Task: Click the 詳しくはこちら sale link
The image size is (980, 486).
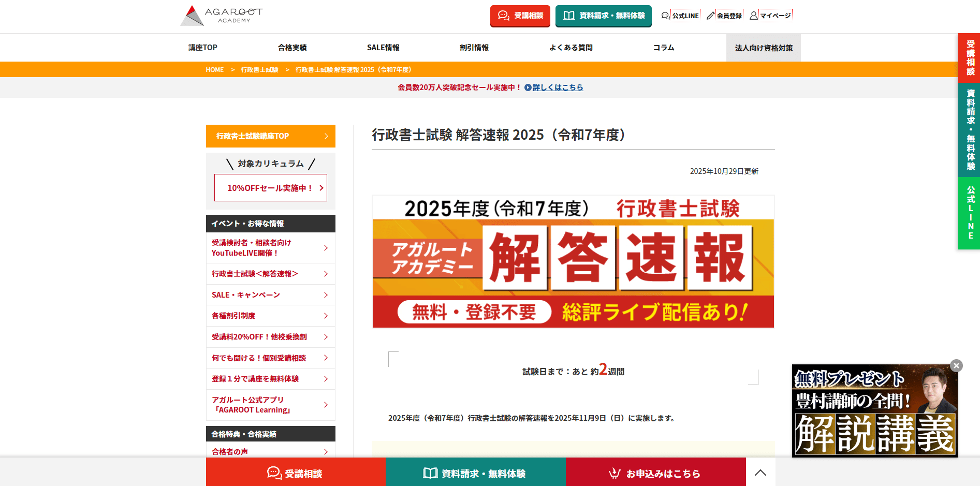Action: pyautogui.click(x=558, y=87)
